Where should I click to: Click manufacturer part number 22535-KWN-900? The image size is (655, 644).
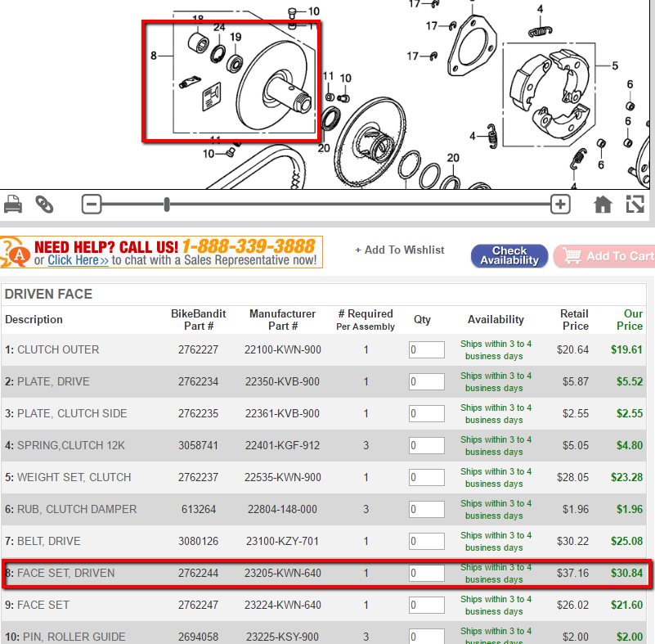tap(282, 477)
